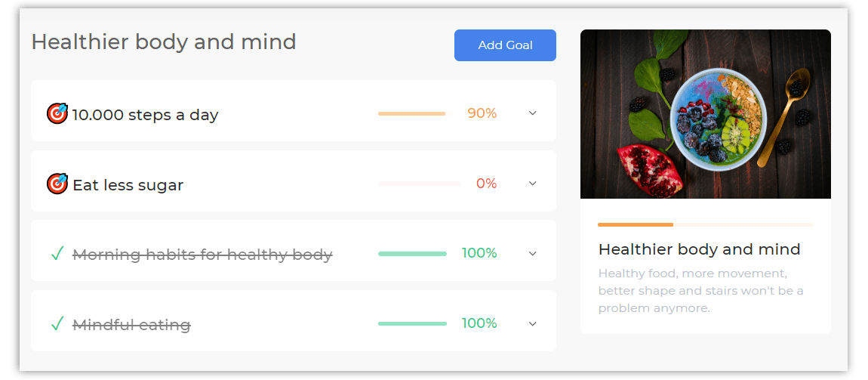The width and height of the screenshot is (868, 380).
Task: Select the Eat less sugar goal title
Action: pyautogui.click(x=128, y=185)
